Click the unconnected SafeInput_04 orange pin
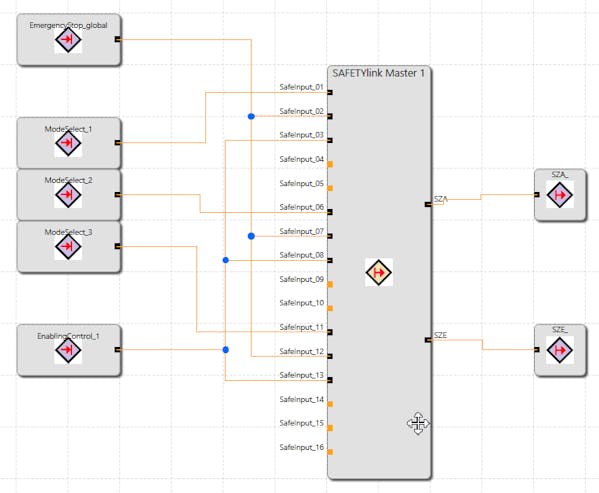 point(330,164)
